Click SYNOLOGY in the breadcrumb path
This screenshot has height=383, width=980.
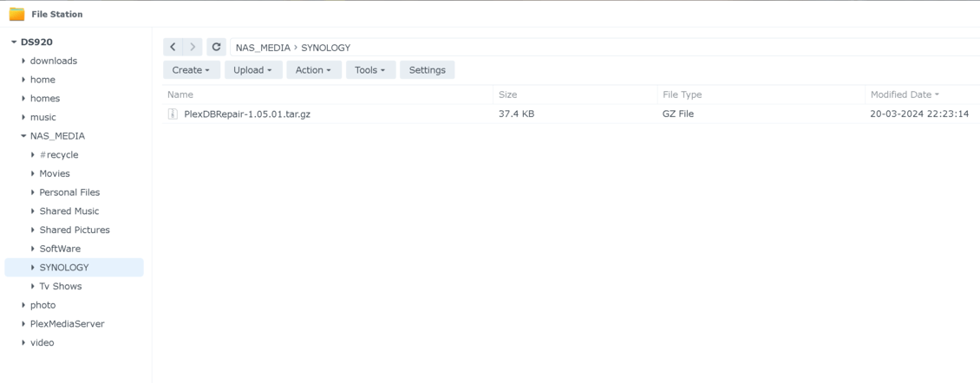click(325, 48)
